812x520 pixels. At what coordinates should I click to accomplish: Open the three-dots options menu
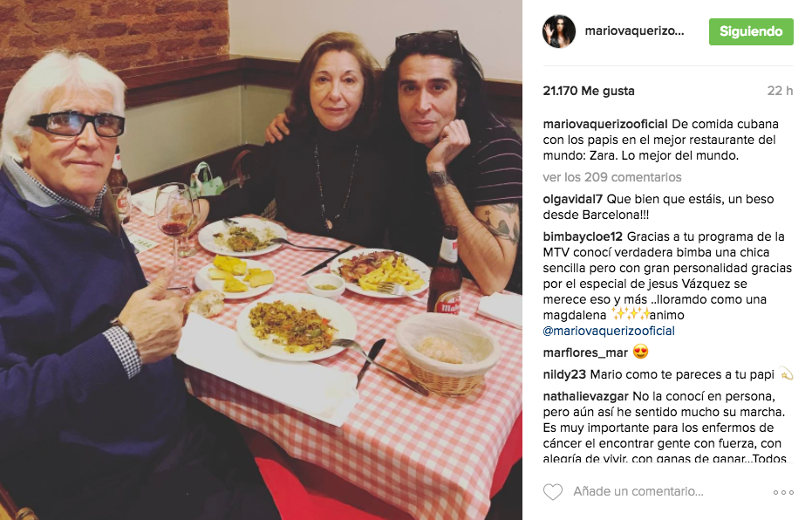783,492
